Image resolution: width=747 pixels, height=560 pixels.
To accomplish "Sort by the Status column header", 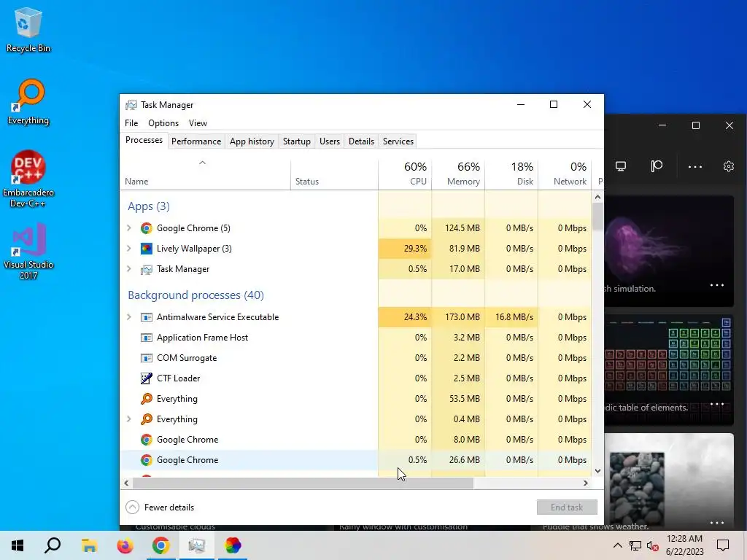I will (334, 174).
